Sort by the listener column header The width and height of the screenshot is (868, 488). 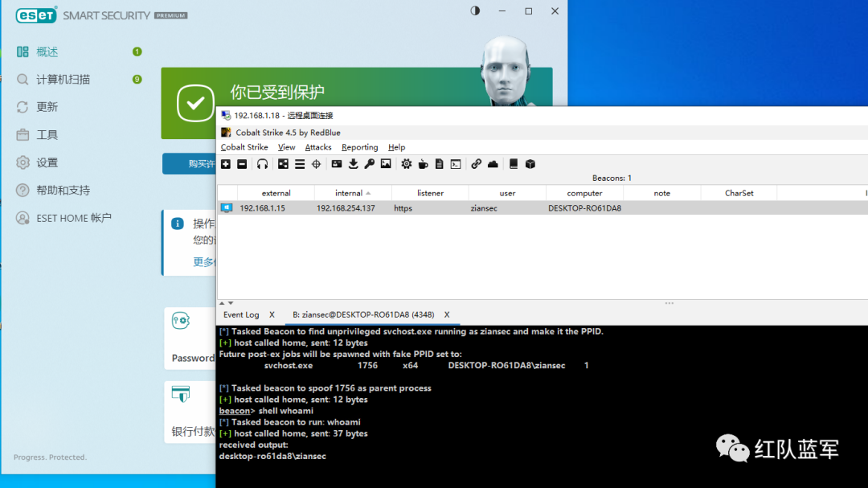[x=430, y=193]
